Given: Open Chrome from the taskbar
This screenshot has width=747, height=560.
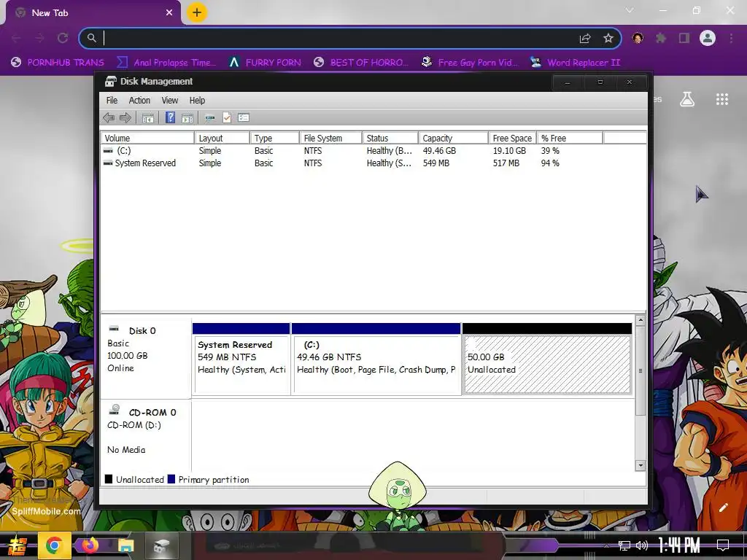Looking at the screenshot, I should tap(53, 545).
